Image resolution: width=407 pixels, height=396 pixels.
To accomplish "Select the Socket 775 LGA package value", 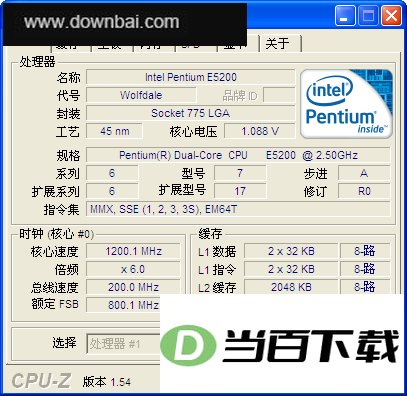I will click(191, 113).
